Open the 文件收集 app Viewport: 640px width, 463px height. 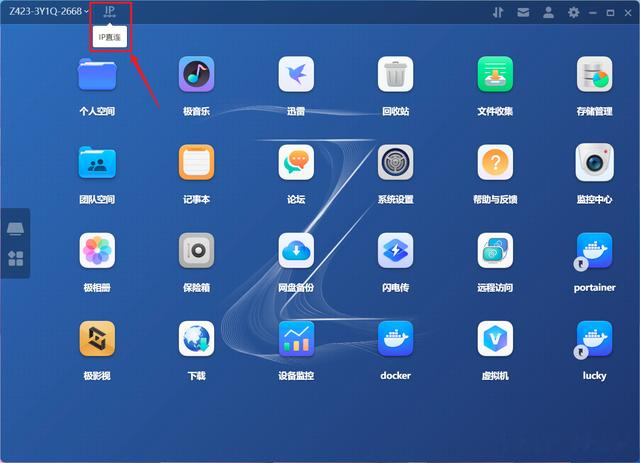(x=495, y=74)
